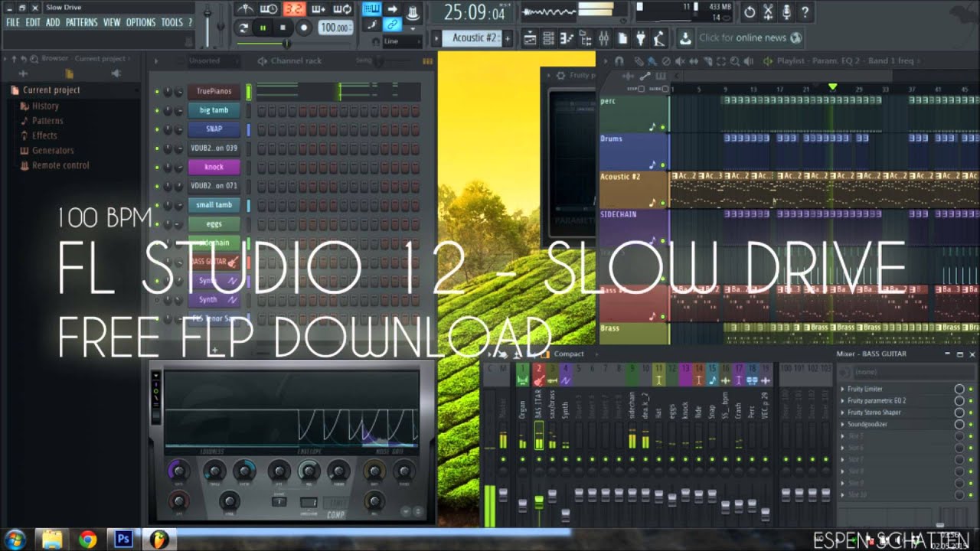Viewport: 980px width, 551px height.
Task: Open the Line snap dropdown
Action: [403, 41]
